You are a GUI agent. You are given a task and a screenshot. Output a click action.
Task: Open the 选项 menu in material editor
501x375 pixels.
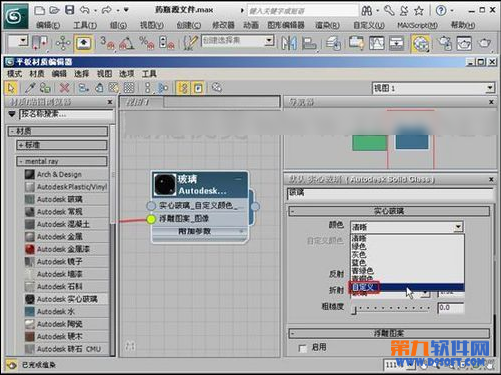pos(126,74)
